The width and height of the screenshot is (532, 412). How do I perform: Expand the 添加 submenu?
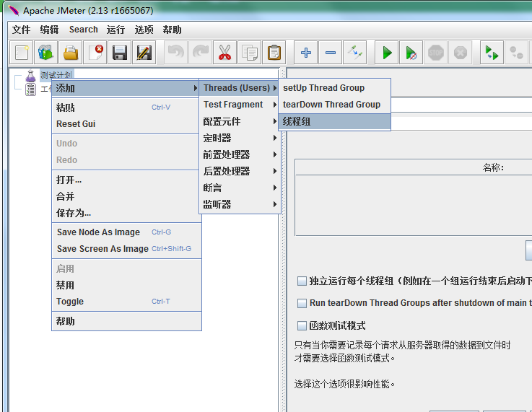(125, 89)
